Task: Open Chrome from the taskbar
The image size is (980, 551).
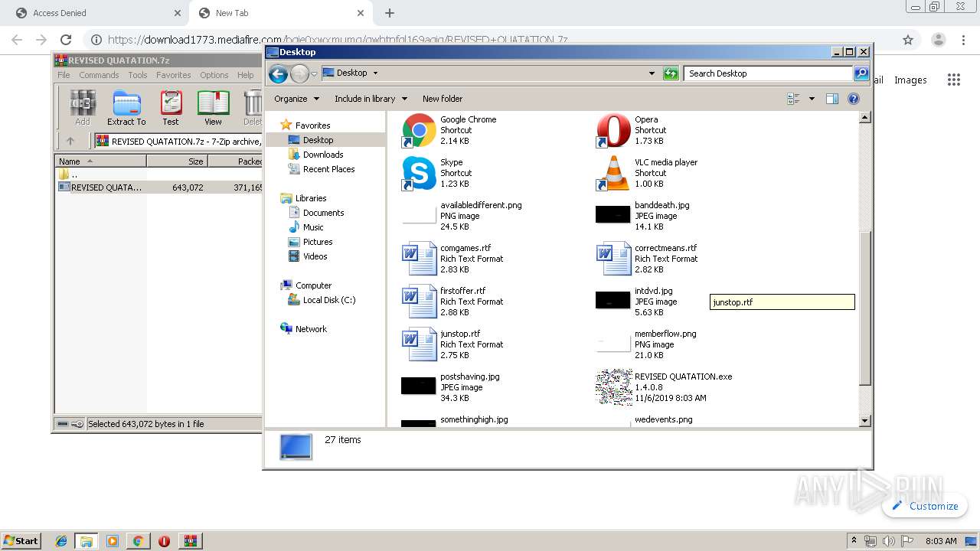Action: click(138, 541)
